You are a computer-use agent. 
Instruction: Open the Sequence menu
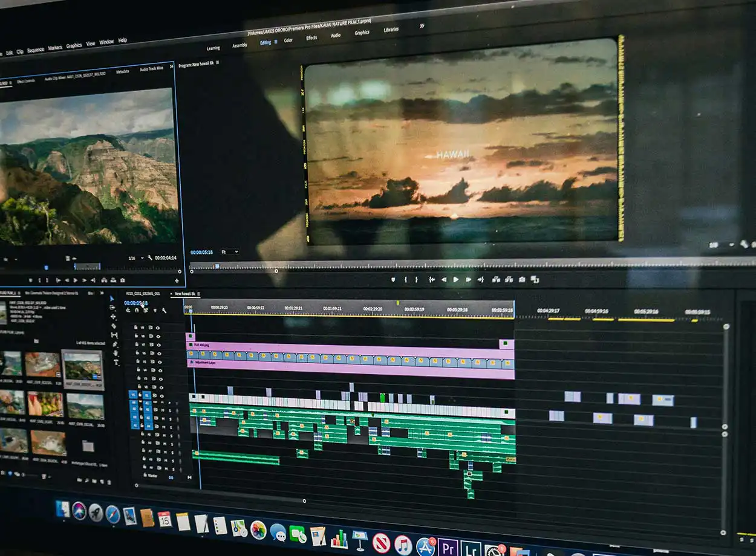(x=36, y=50)
